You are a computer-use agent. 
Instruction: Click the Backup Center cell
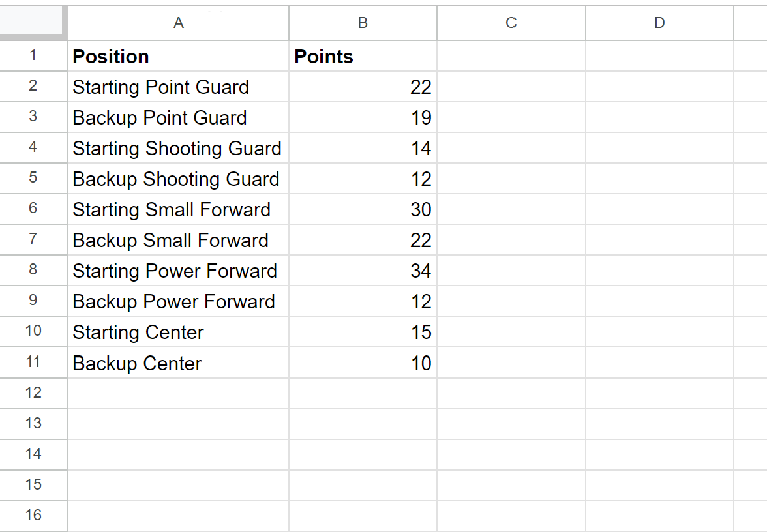pyautogui.click(x=177, y=362)
